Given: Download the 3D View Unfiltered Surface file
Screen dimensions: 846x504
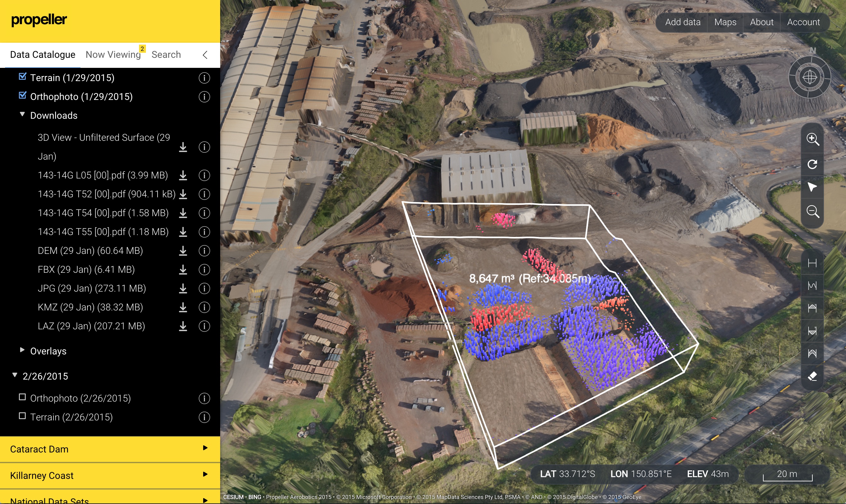Looking at the screenshot, I should (183, 147).
